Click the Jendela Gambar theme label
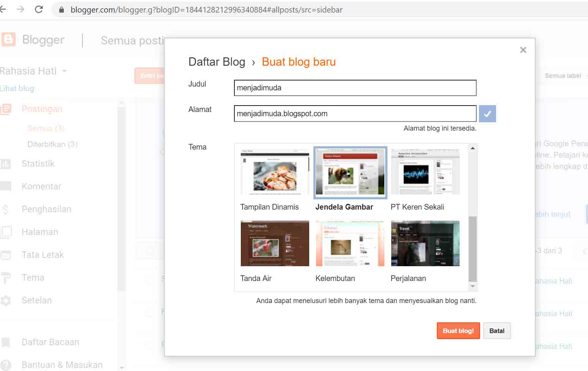 click(344, 207)
